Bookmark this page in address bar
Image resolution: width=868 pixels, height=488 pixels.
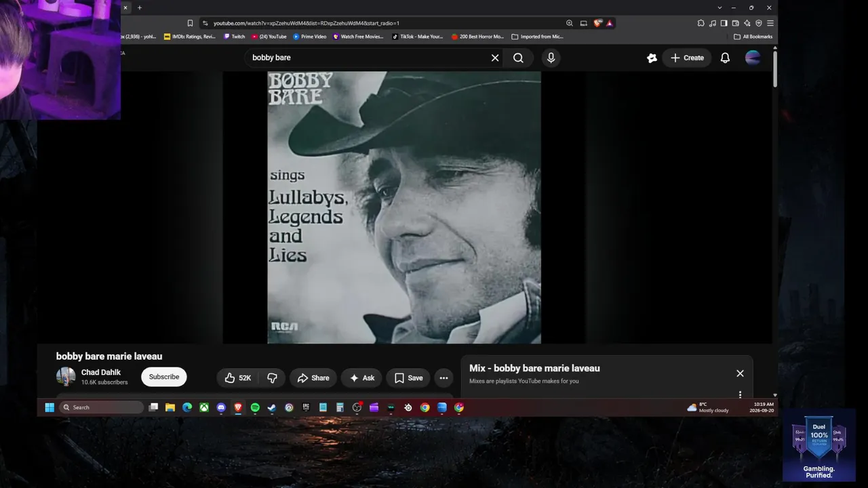pyautogui.click(x=190, y=23)
